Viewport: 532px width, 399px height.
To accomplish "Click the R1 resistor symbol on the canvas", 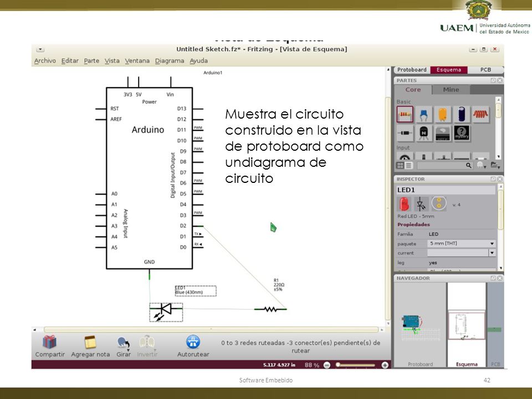I will pos(270,309).
